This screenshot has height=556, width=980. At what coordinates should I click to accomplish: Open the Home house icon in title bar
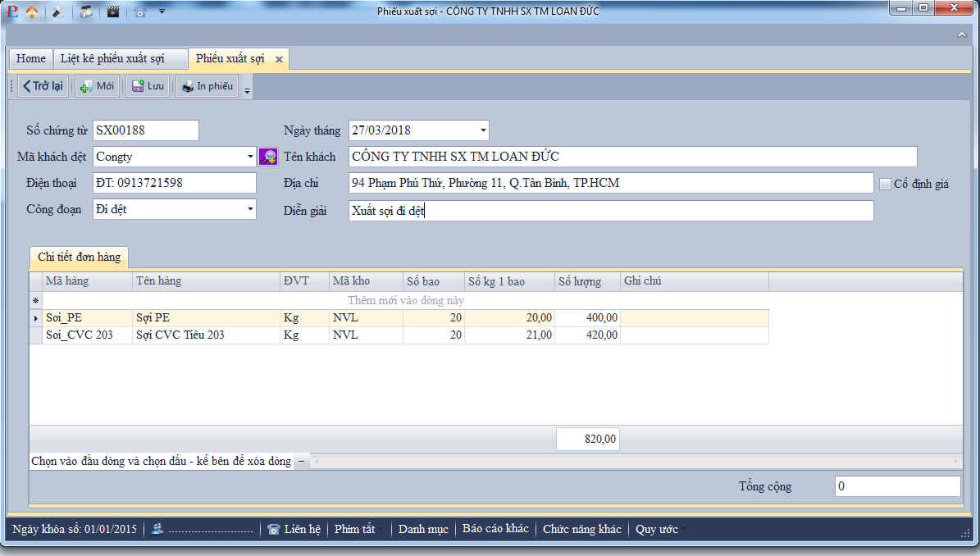tap(32, 11)
